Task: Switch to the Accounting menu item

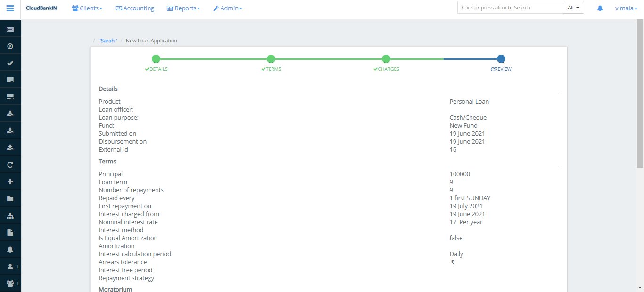Action: (135, 8)
